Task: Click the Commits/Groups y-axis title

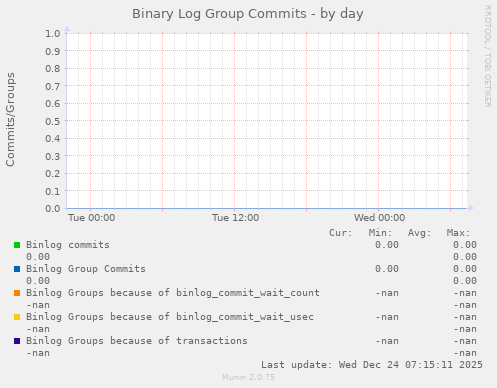Action: [10, 119]
